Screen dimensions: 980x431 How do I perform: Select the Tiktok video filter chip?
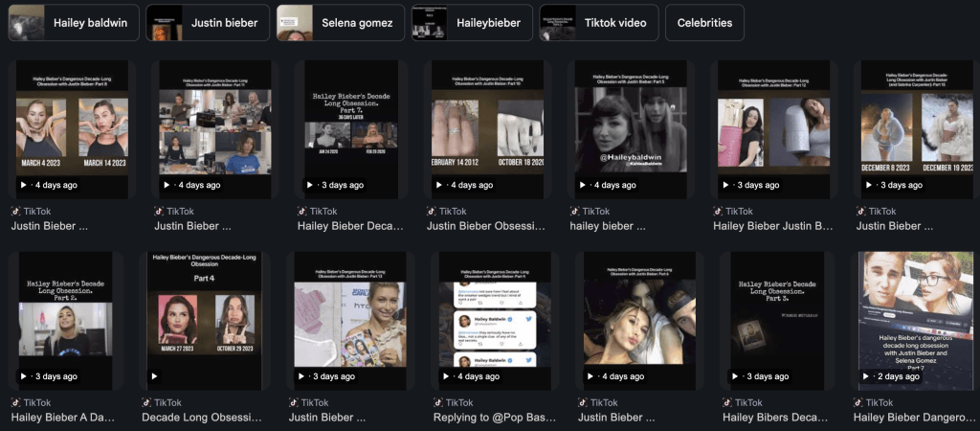click(x=599, y=23)
